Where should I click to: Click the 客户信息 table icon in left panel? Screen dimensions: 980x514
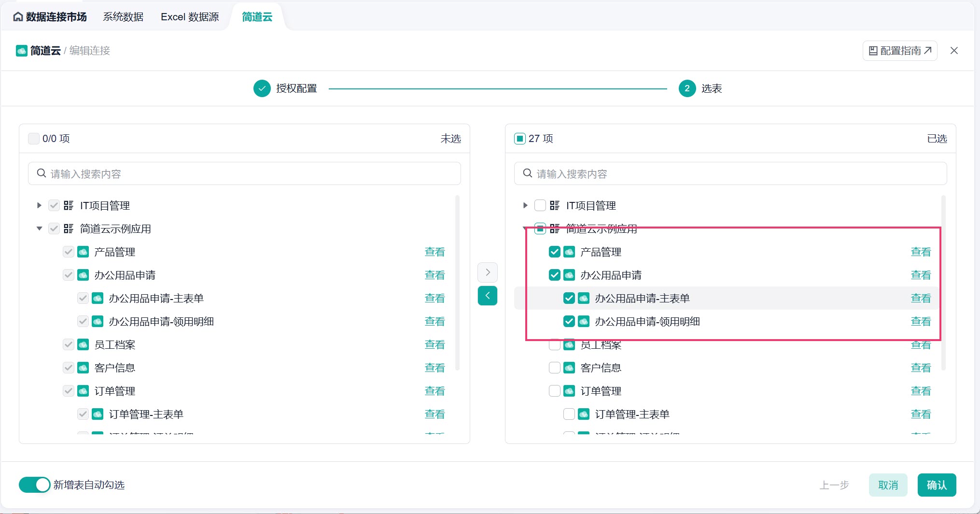83,368
